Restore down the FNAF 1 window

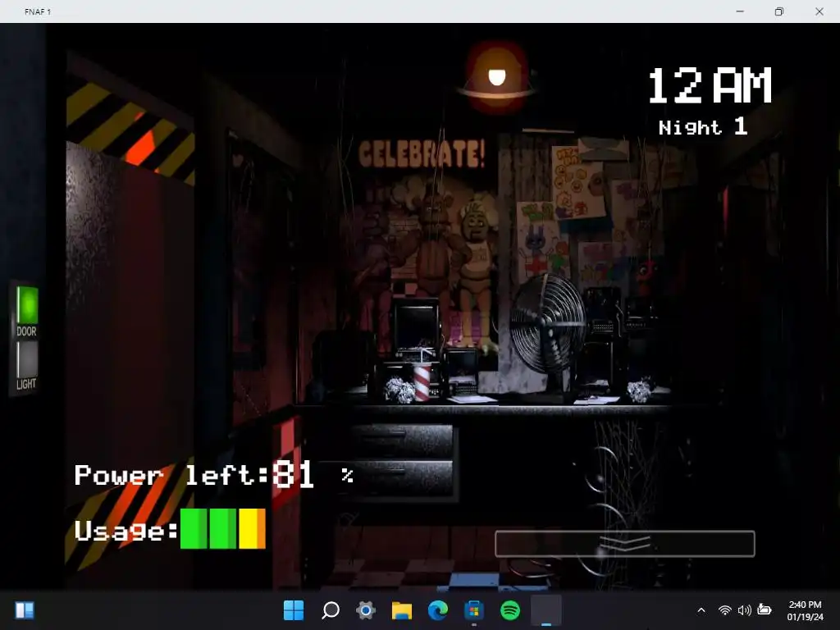[x=779, y=11]
